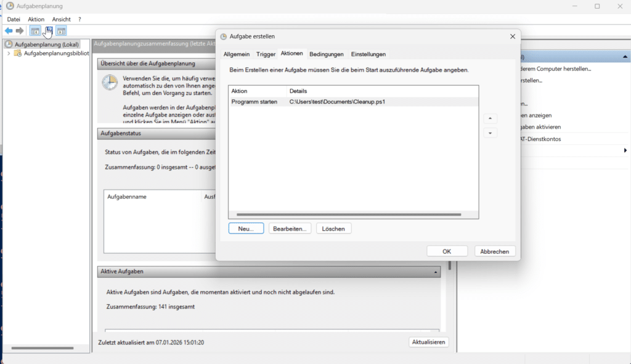
Task: Switch to the Bedingungen tab
Action: (327, 54)
